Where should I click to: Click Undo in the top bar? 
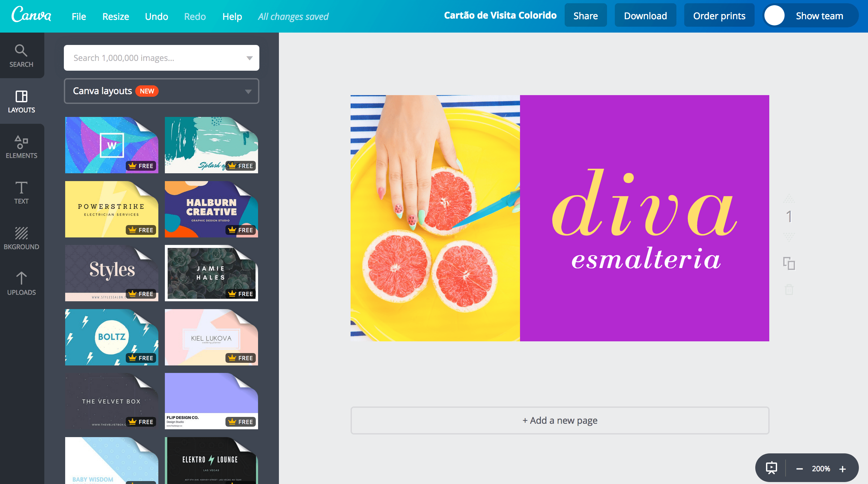[x=156, y=16]
